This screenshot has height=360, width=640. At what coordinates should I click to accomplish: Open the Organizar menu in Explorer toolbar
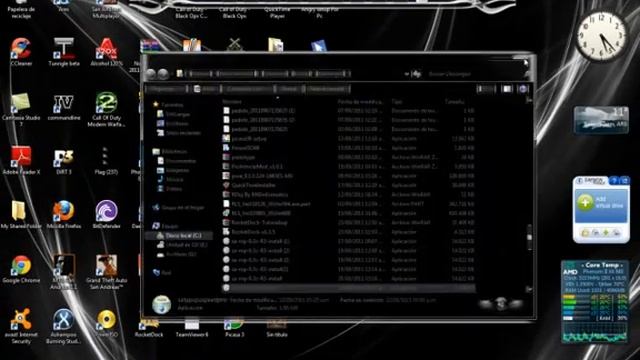pyautogui.click(x=167, y=89)
